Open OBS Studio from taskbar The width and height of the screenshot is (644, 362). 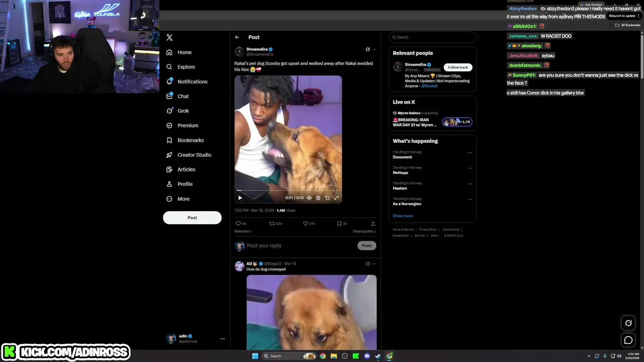point(345,356)
